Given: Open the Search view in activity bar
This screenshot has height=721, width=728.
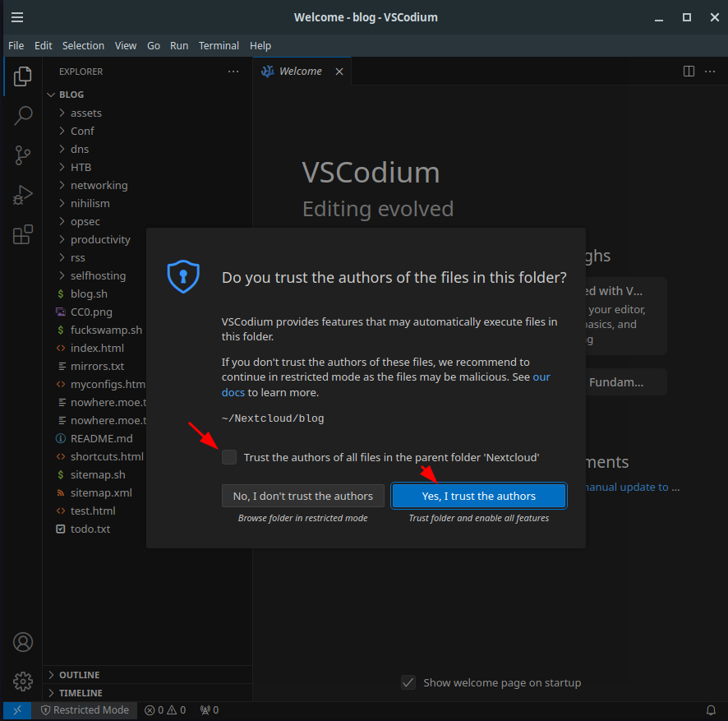Looking at the screenshot, I should 23,116.
